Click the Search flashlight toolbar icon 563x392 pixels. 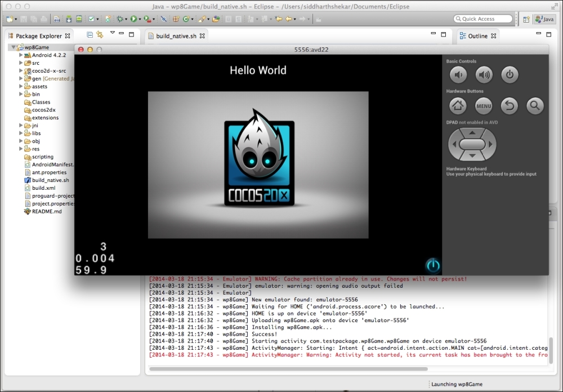(x=202, y=19)
